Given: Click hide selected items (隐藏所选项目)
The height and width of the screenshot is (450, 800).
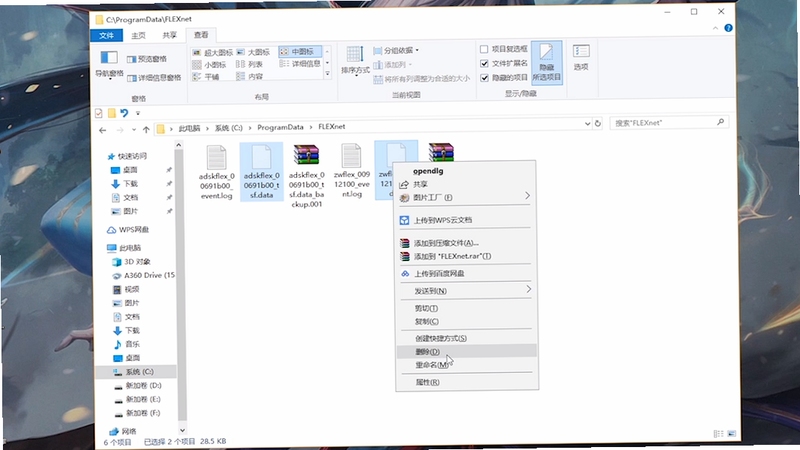Looking at the screenshot, I should tap(546, 62).
